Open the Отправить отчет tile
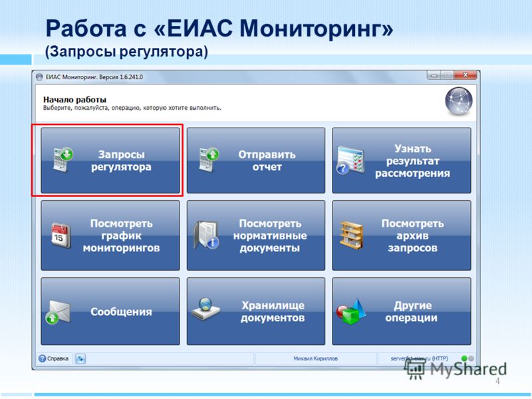532x399 pixels. pos(256,160)
